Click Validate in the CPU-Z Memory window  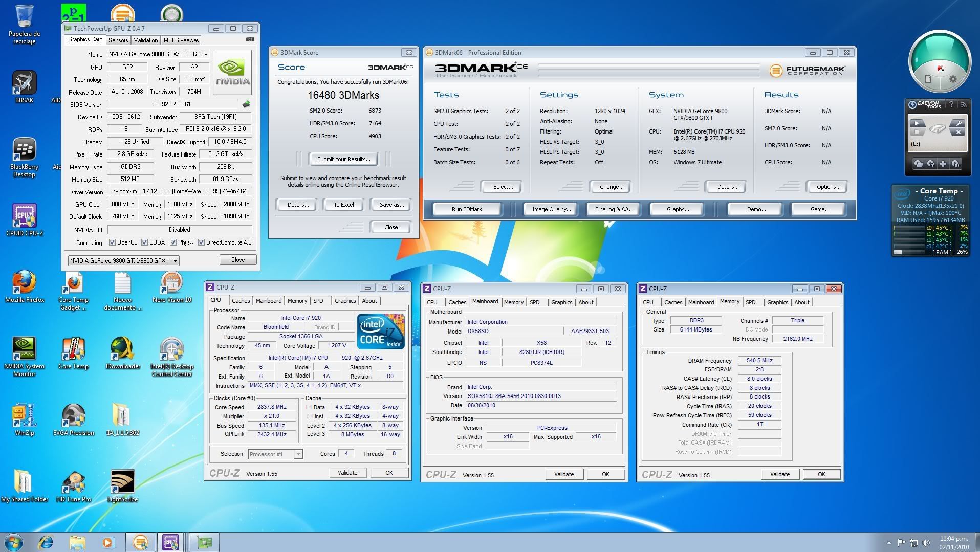tap(780, 474)
